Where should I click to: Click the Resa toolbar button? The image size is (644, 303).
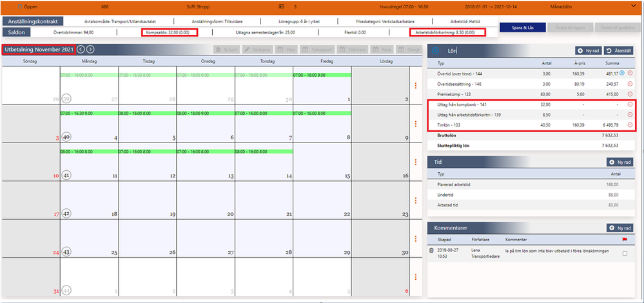click(x=382, y=49)
